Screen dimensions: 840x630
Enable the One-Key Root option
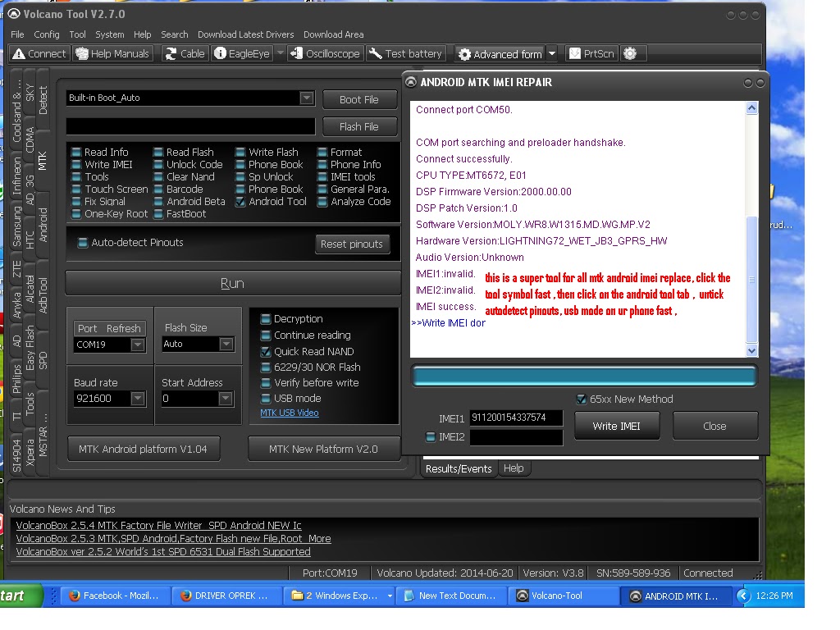(x=76, y=214)
